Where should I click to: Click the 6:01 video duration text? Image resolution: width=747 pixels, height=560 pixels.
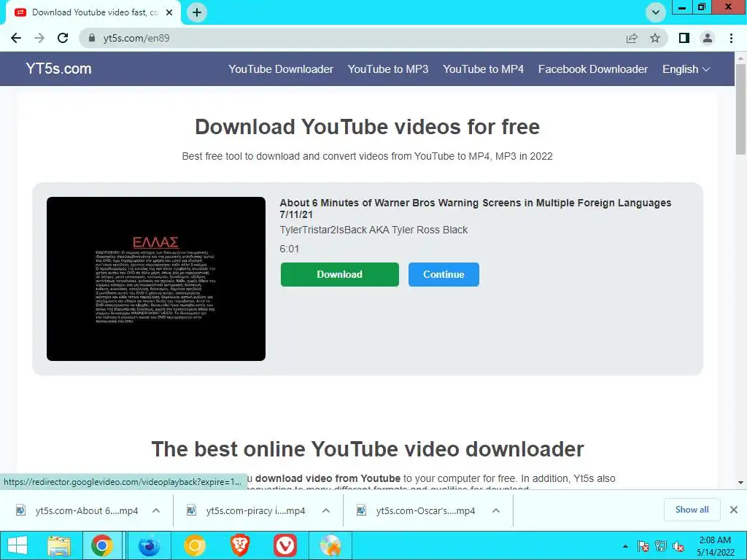point(289,249)
